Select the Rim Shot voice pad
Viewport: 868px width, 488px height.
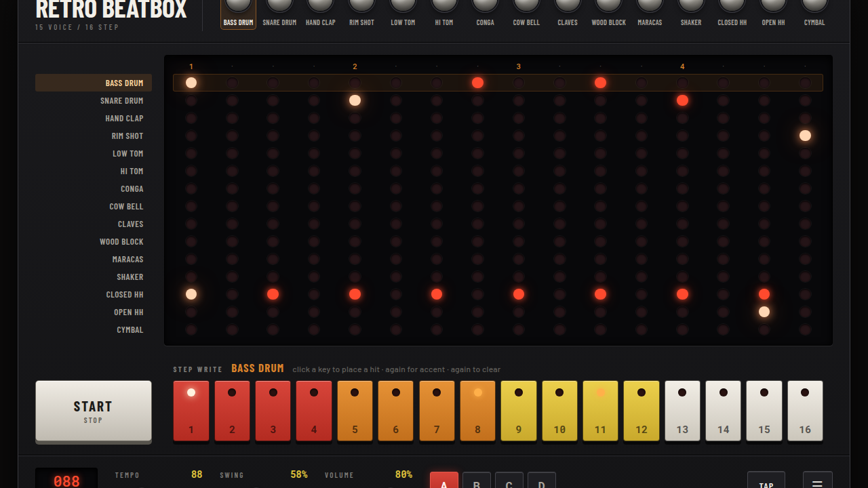361,14
